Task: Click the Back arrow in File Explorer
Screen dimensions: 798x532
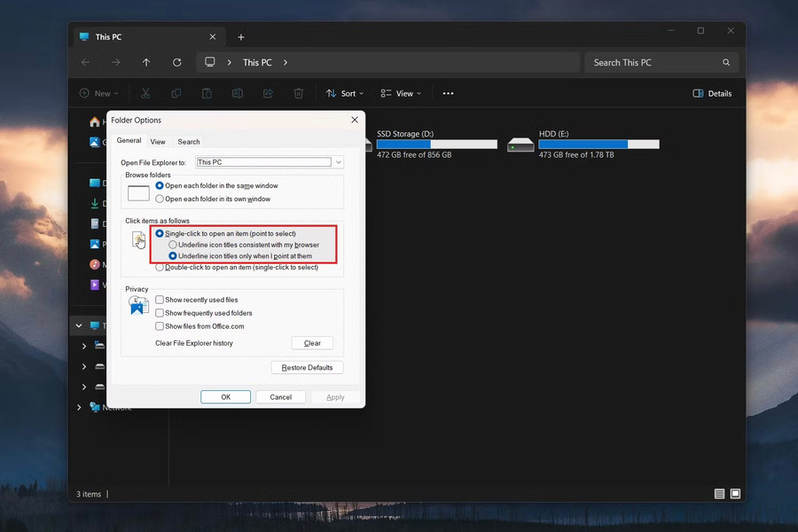Action: (x=85, y=62)
